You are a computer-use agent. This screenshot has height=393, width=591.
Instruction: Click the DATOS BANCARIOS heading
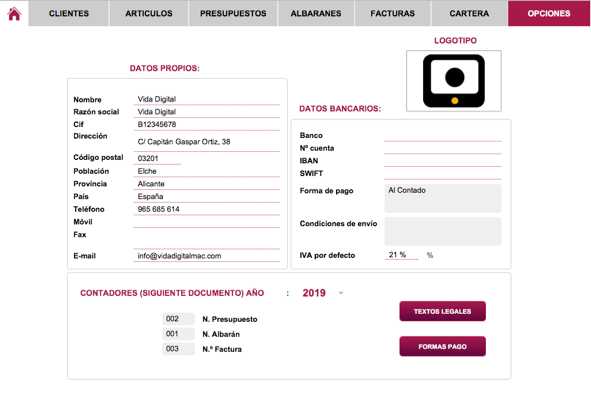point(340,109)
